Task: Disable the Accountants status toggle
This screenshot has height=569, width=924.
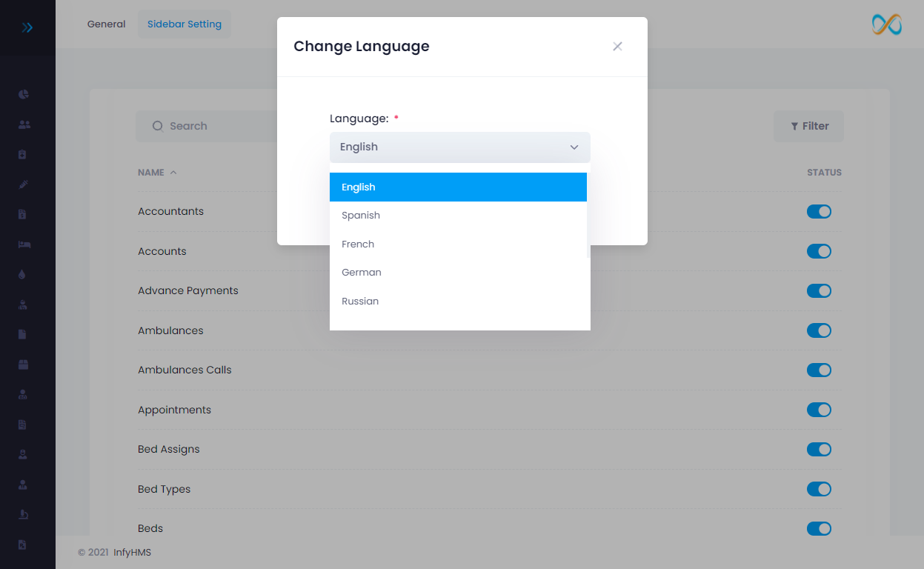Action: click(x=819, y=211)
